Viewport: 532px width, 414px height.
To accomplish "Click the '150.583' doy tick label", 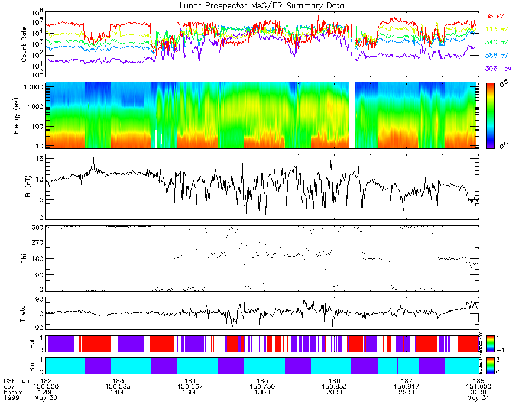I will (118, 387).
